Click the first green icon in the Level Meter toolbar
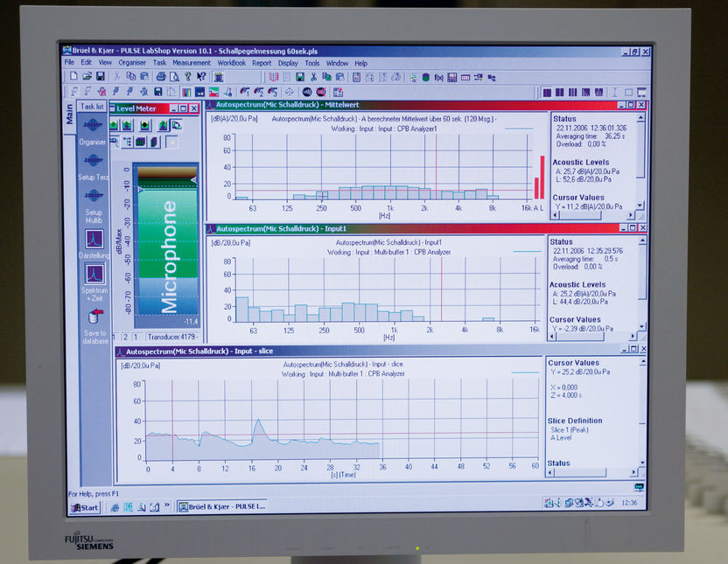728x564 pixels. coord(115,125)
